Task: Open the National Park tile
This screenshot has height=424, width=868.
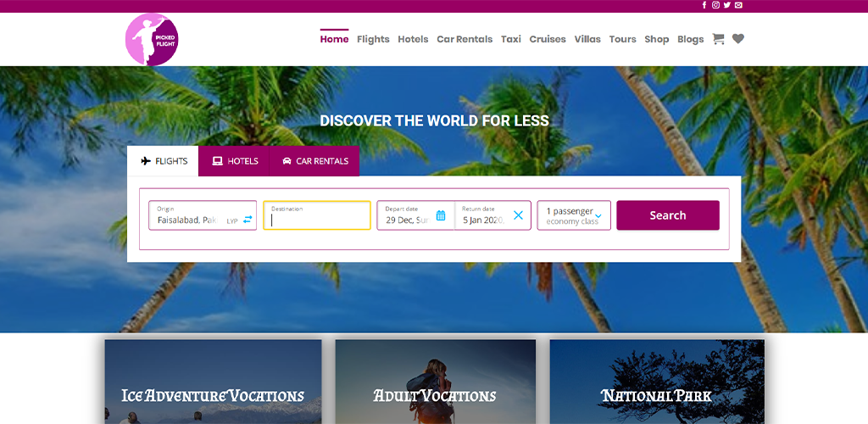Action: pos(657,382)
